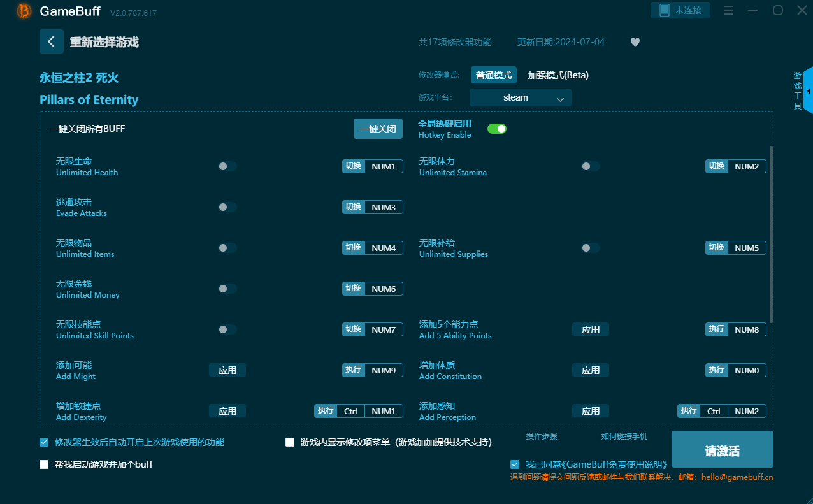The width and height of the screenshot is (813, 504).
Task: Open the how to link phone link
Action: (624, 436)
